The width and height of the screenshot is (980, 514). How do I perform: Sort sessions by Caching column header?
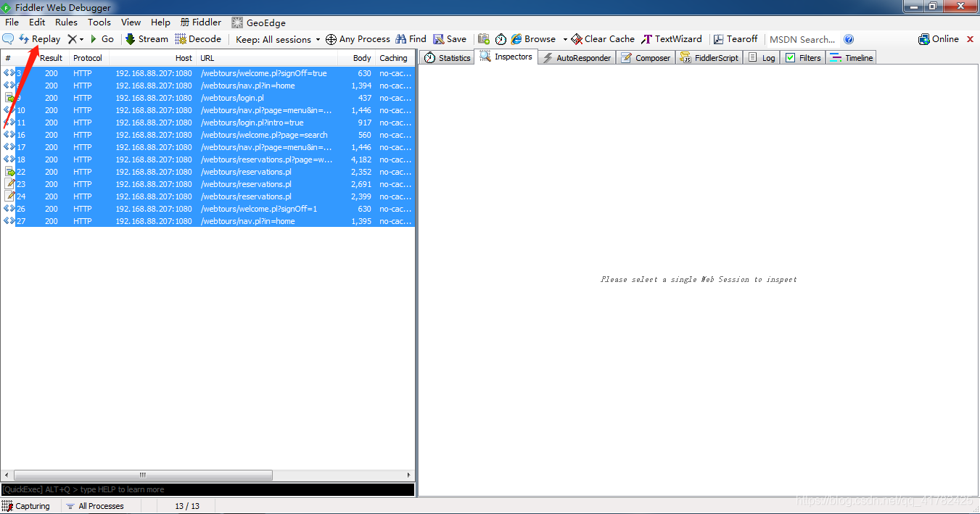pos(394,58)
